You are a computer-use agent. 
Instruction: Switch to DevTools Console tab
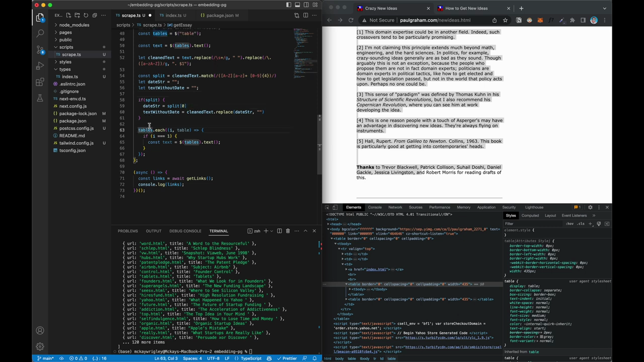pyautogui.click(x=375, y=207)
